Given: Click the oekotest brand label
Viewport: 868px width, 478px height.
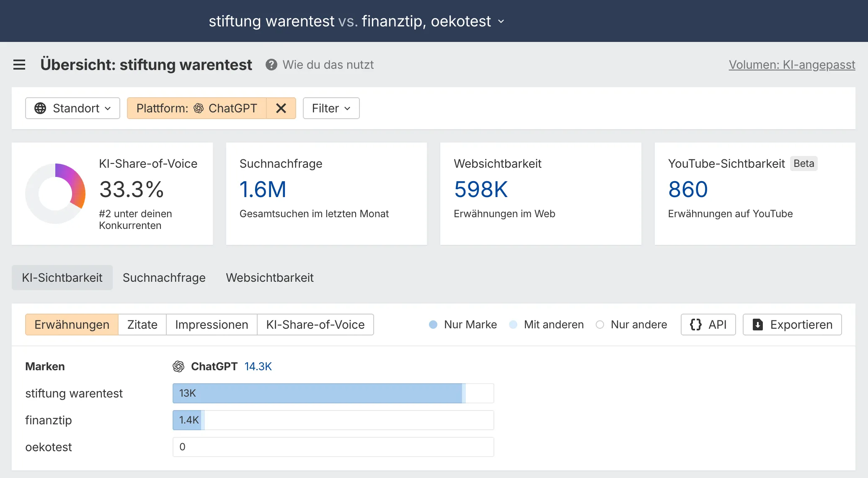Looking at the screenshot, I should (x=49, y=447).
